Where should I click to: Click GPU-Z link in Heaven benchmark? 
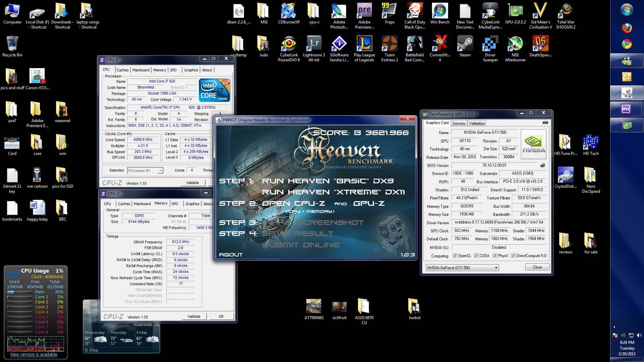pos(369,203)
